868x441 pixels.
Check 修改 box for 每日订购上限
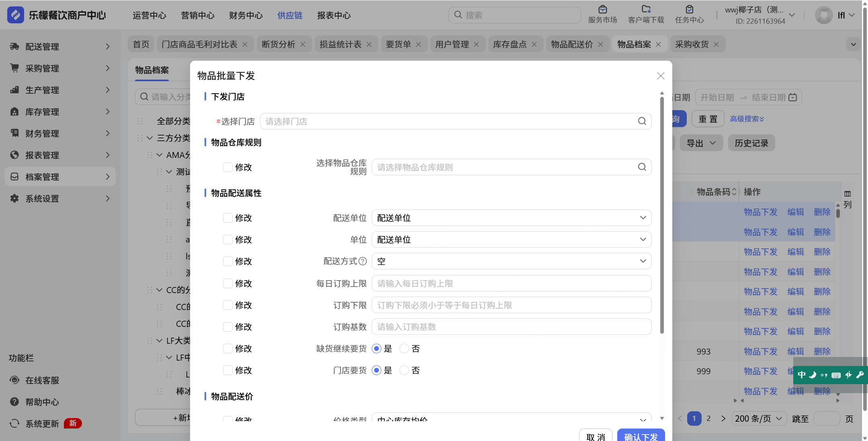228,283
